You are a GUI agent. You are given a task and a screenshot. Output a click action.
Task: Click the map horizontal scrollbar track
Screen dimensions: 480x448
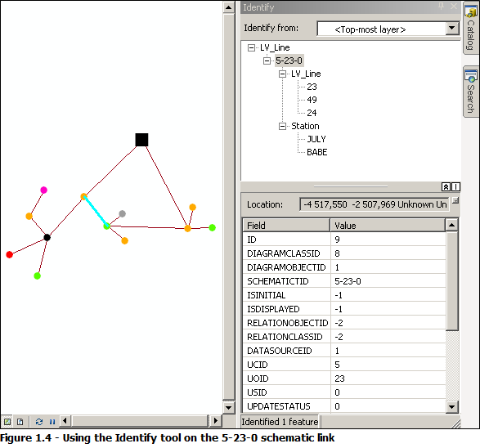[140, 421]
